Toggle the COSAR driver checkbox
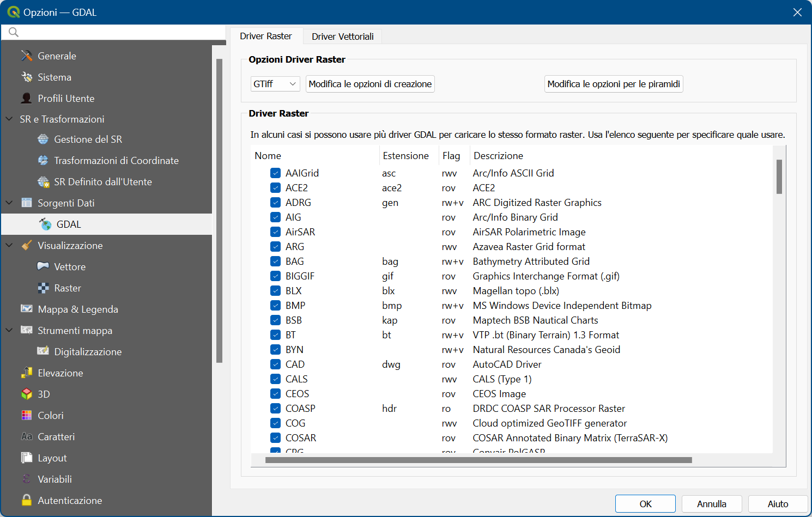 coord(276,437)
